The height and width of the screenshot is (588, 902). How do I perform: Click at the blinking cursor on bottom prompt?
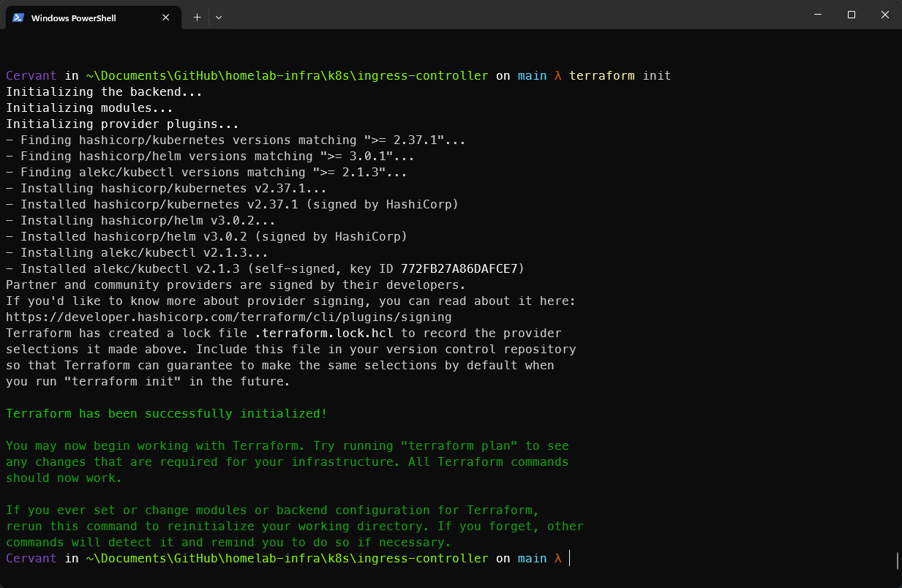click(570, 559)
